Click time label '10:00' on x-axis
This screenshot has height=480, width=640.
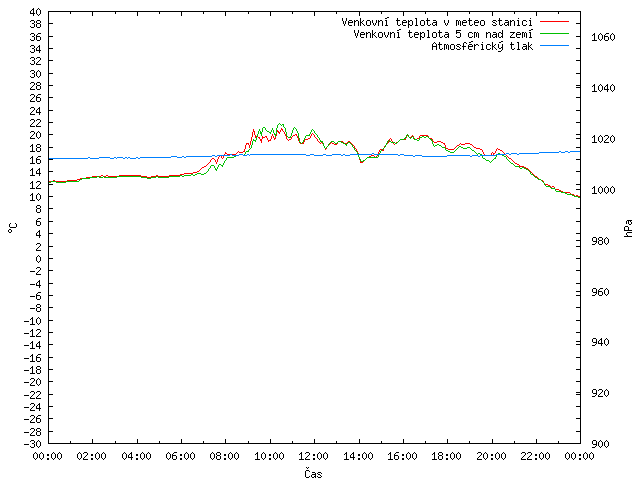(269, 456)
